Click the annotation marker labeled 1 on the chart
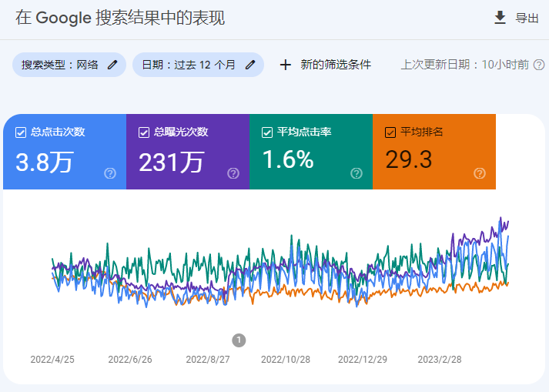Viewport: 549px width, 392px height. pyautogui.click(x=239, y=340)
